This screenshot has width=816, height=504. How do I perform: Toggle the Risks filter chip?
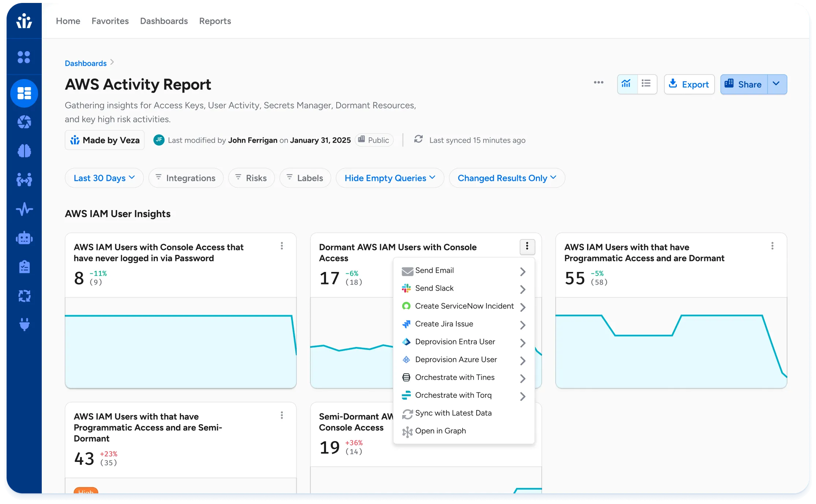click(x=251, y=178)
